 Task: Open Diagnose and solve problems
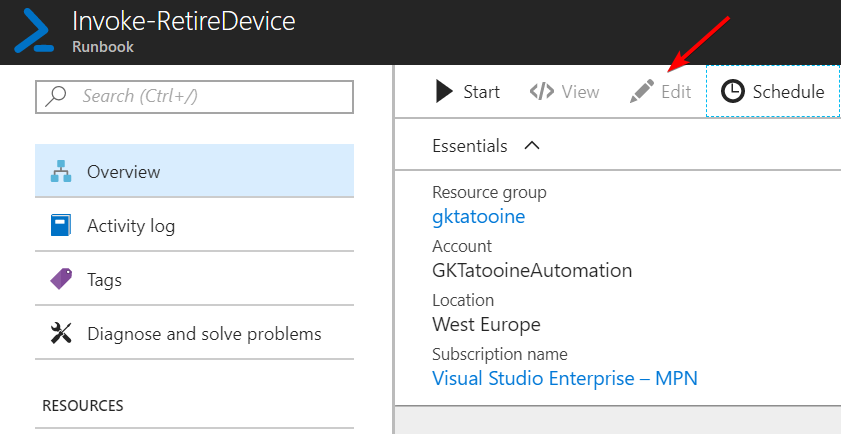[194, 334]
